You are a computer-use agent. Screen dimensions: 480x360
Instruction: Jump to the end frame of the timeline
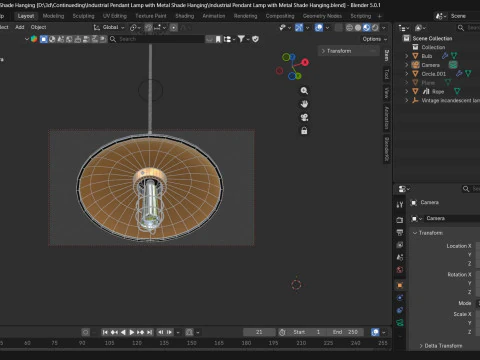(150, 332)
